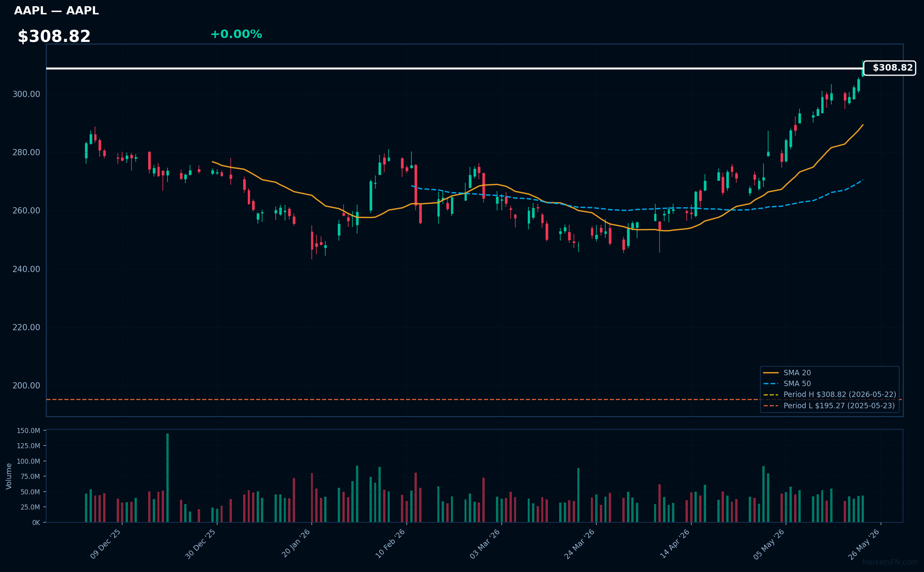Image resolution: width=924 pixels, height=572 pixels.
Task: Click the 24 Mar '26 date label
Action: coord(580,544)
